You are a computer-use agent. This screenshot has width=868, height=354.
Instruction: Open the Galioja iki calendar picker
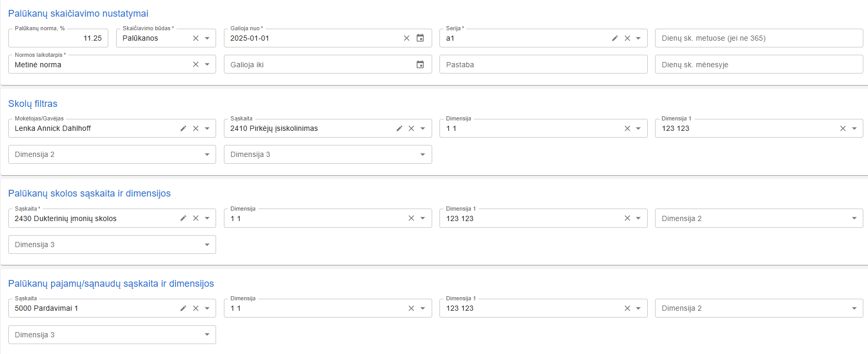(x=420, y=65)
